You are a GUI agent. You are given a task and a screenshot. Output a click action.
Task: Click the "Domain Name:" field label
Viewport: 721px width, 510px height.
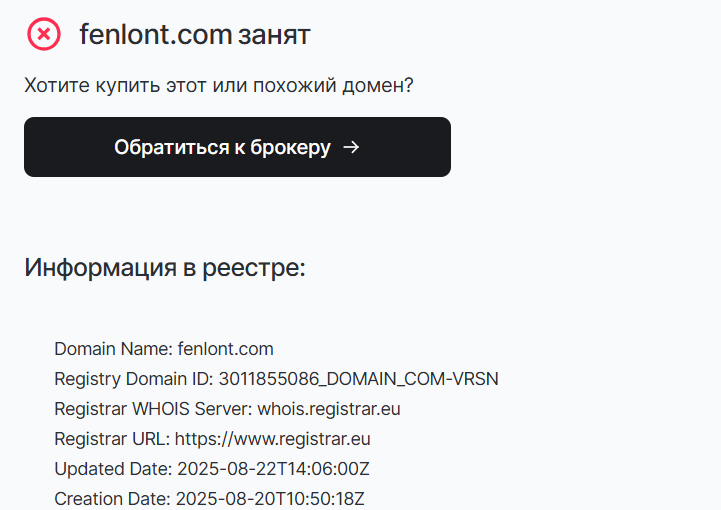click(113, 349)
